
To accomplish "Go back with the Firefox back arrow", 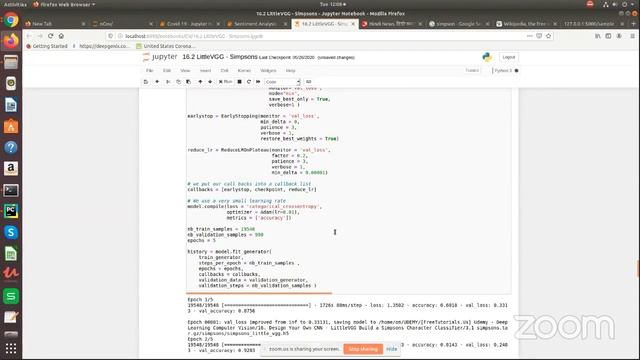I will 29,36.
